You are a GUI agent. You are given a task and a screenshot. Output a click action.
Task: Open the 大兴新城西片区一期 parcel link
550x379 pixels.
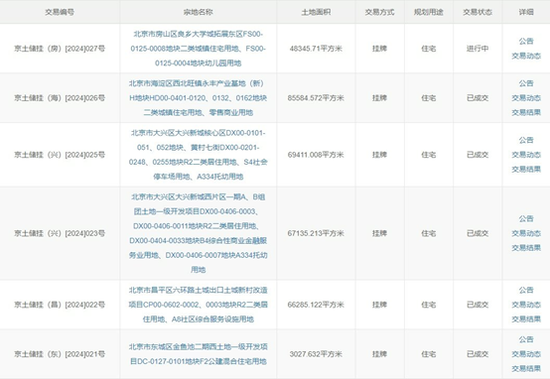coord(198,233)
